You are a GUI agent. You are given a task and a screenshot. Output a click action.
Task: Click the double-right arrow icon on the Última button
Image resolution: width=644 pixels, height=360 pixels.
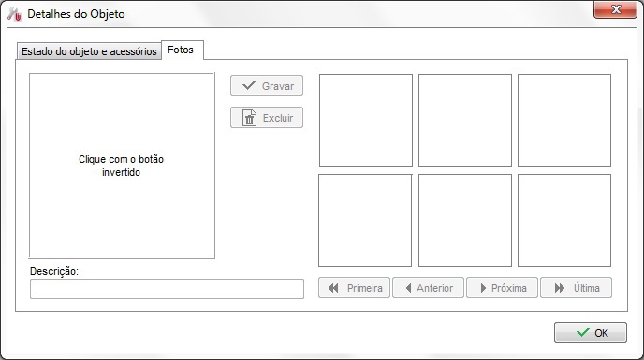click(x=560, y=288)
